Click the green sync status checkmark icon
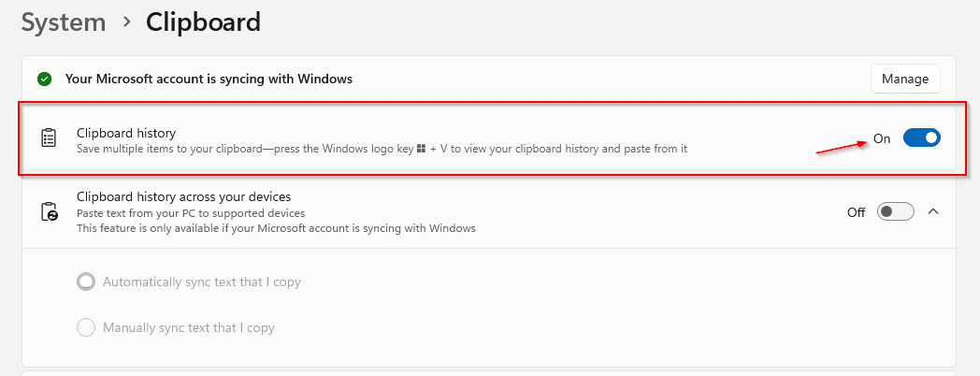This screenshot has height=376, width=980. [x=44, y=80]
